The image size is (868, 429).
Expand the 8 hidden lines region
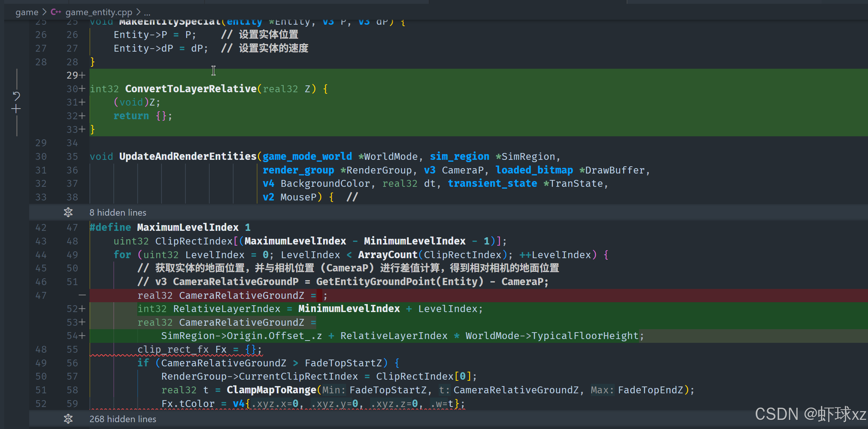point(118,212)
